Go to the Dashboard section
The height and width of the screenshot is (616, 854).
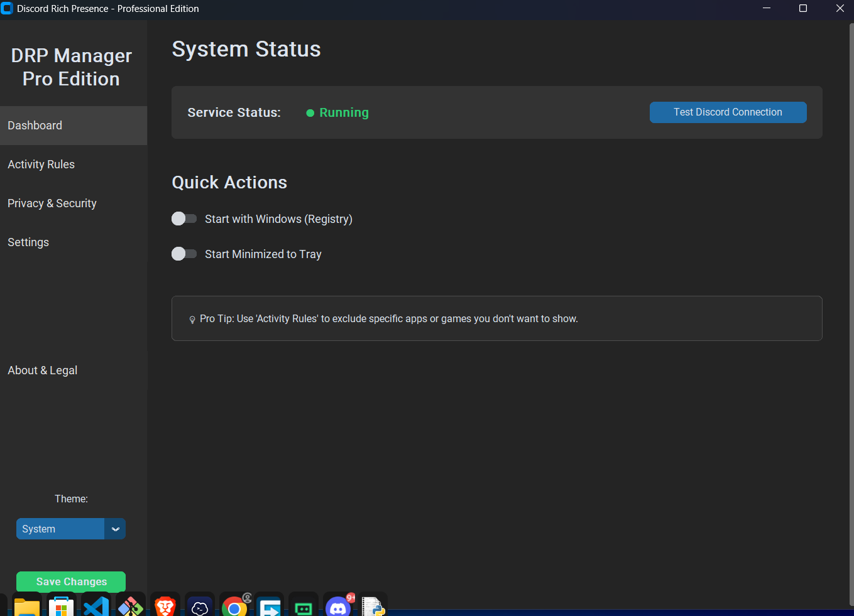click(74, 126)
